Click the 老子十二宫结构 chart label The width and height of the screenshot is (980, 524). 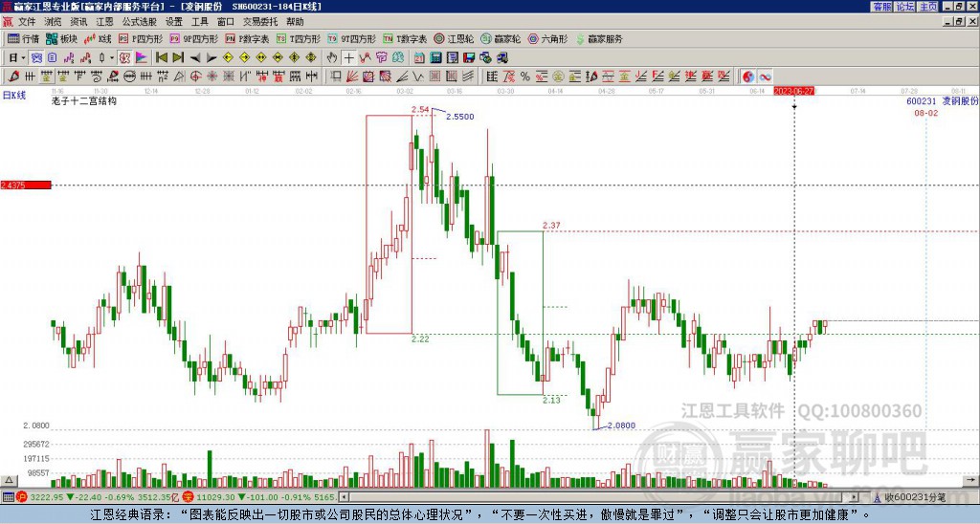(84, 100)
